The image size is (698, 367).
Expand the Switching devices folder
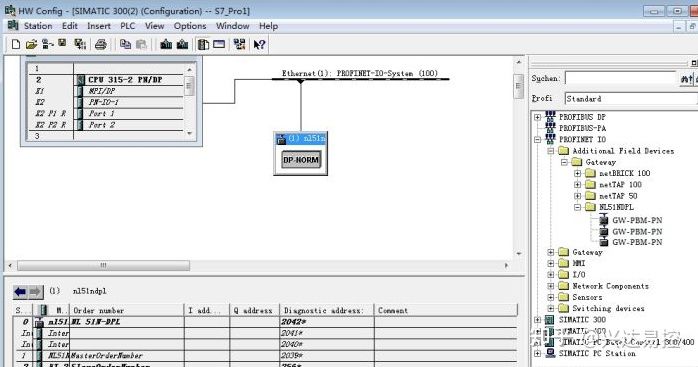[551, 308]
